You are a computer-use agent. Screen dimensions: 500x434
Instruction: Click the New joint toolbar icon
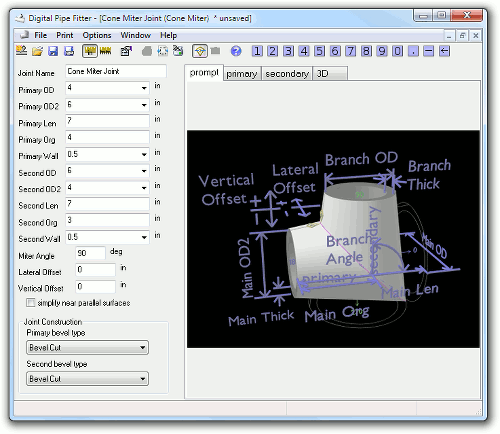[x=22, y=51]
